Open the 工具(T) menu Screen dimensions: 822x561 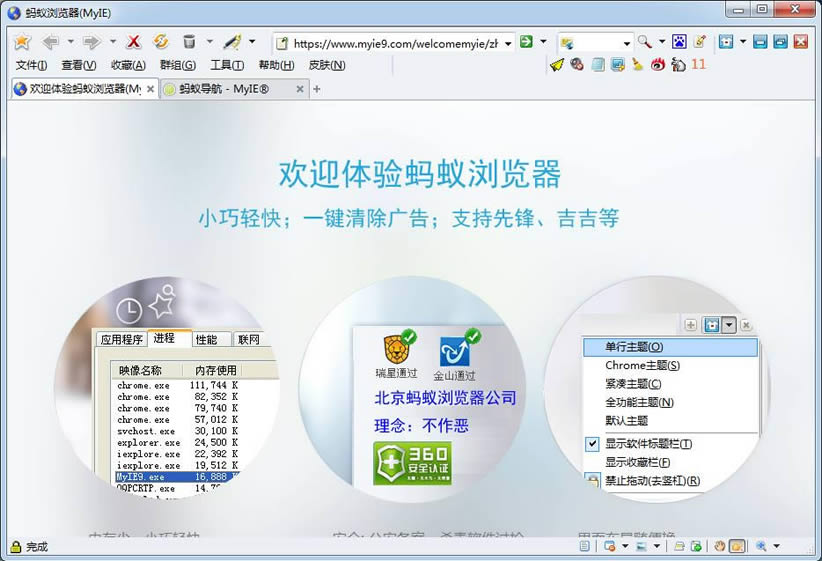pos(227,65)
